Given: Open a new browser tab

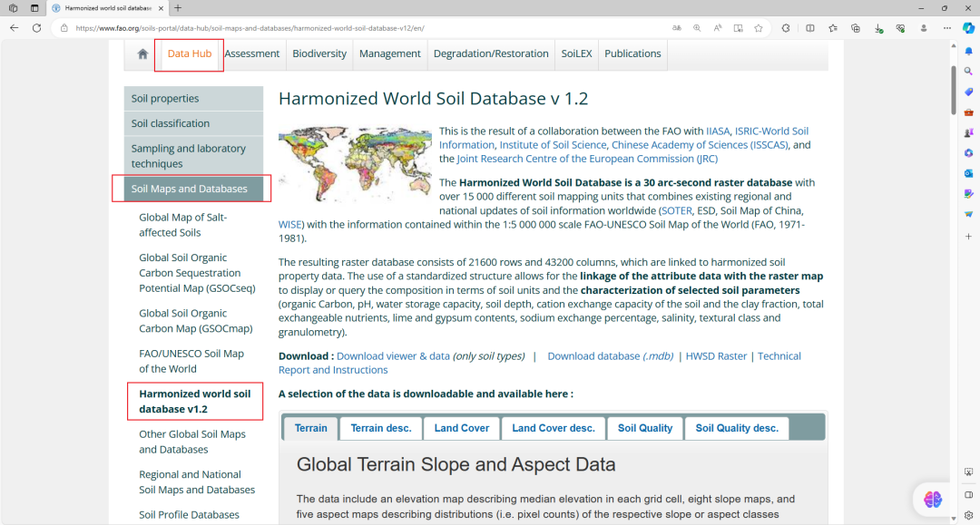Looking at the screenshot, I should pyautogui.click(x=178, y=8).
